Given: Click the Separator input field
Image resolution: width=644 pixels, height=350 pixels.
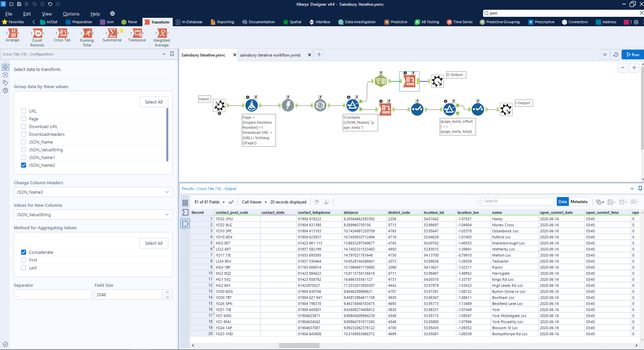Looking at the screenshot, I should pyautogui.click(x=53, y=295).
